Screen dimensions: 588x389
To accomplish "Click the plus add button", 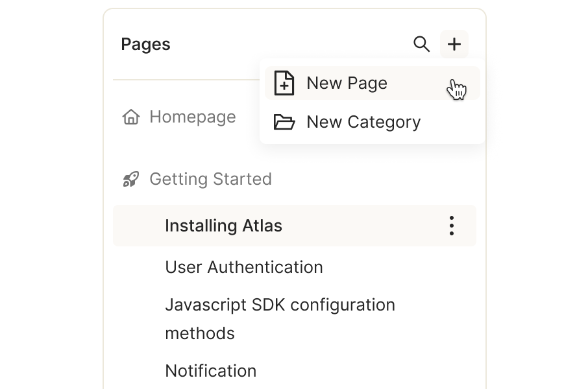I will [454, 44].
